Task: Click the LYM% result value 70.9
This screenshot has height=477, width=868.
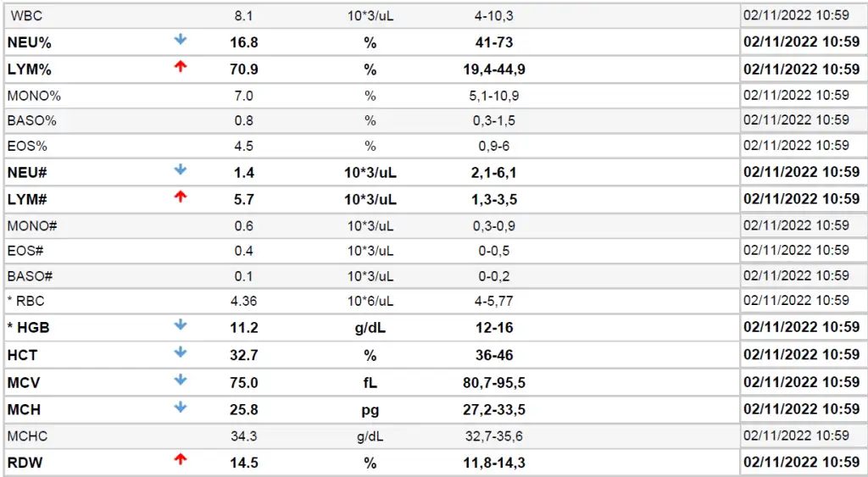Action: pos(243,69)
